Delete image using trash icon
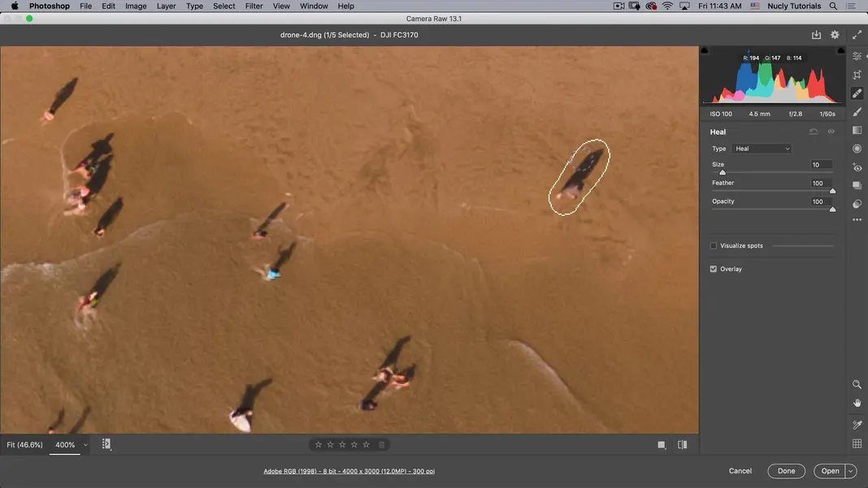Screen dimensions: 868x488 pos(381,444)
